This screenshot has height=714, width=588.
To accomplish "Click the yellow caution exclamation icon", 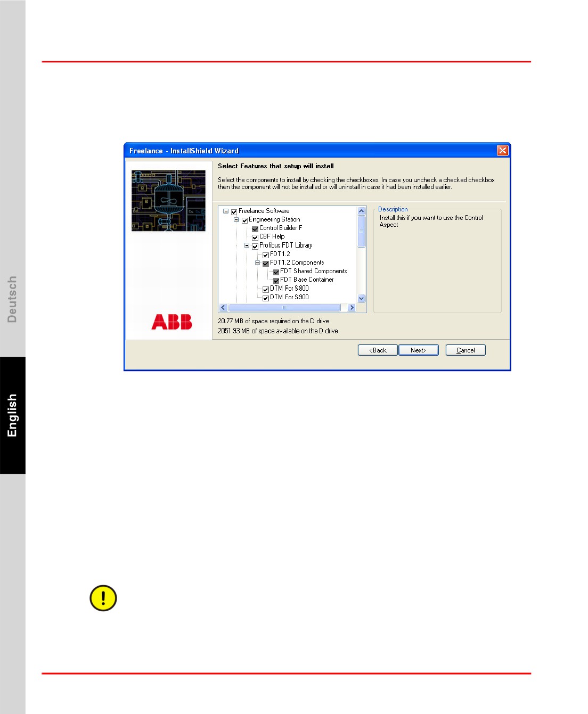I will pos(103,598).
